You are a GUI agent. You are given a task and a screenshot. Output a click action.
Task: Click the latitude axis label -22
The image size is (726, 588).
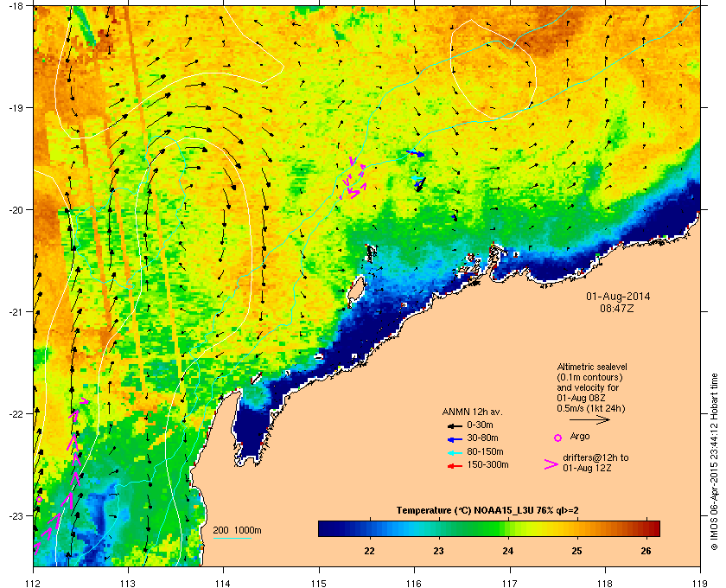16,413
